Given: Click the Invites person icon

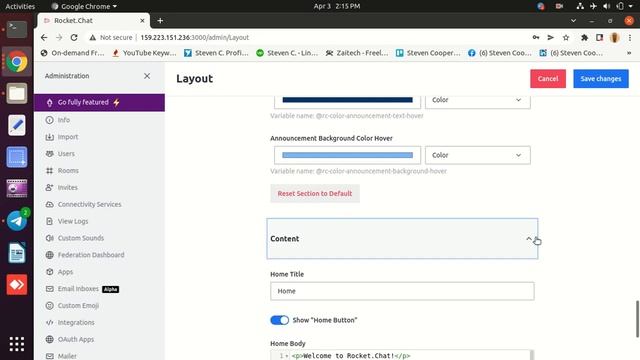Looking at the screenshot, I should 49,187.
